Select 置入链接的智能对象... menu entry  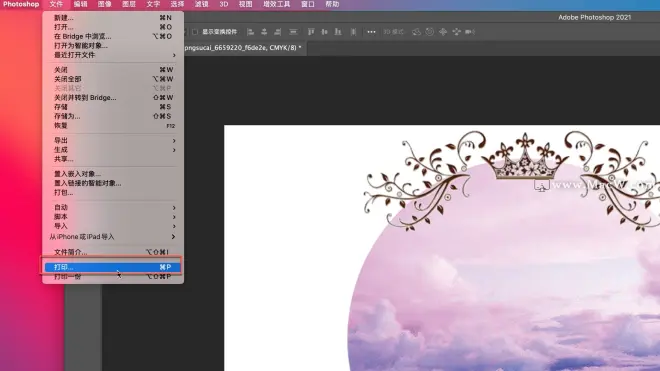point(113,183)
